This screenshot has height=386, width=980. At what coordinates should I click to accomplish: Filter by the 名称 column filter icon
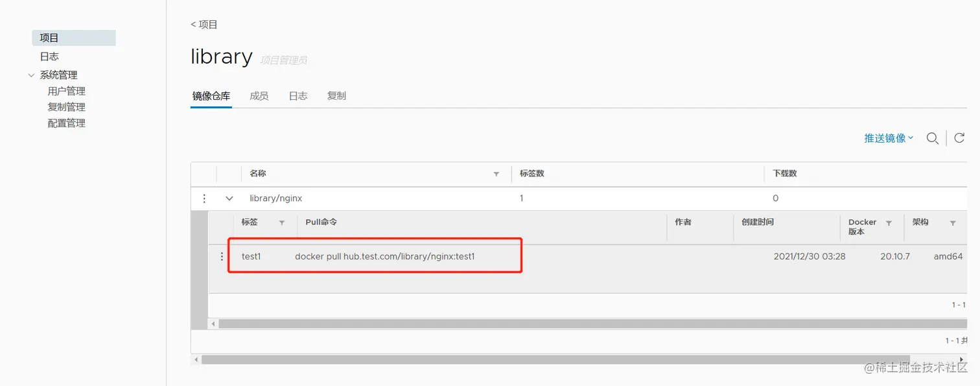[496, 174]
